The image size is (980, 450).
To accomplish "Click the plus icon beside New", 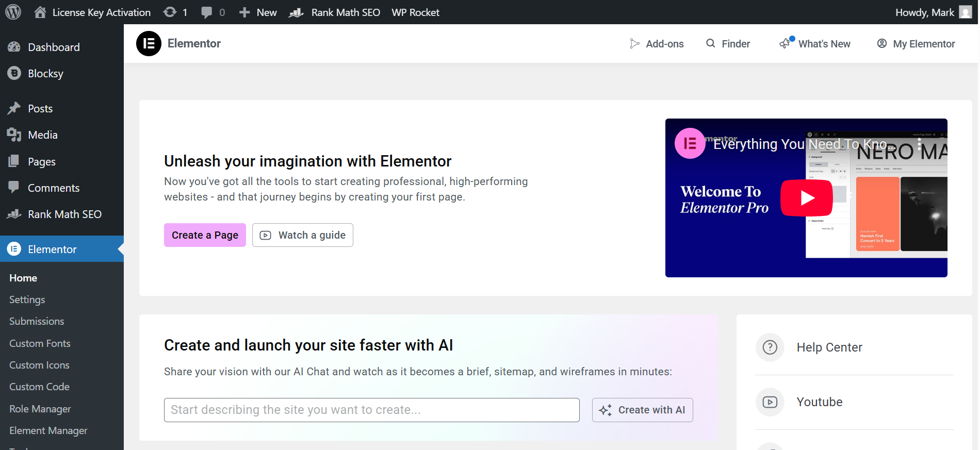I will click(x=244, y=12).
